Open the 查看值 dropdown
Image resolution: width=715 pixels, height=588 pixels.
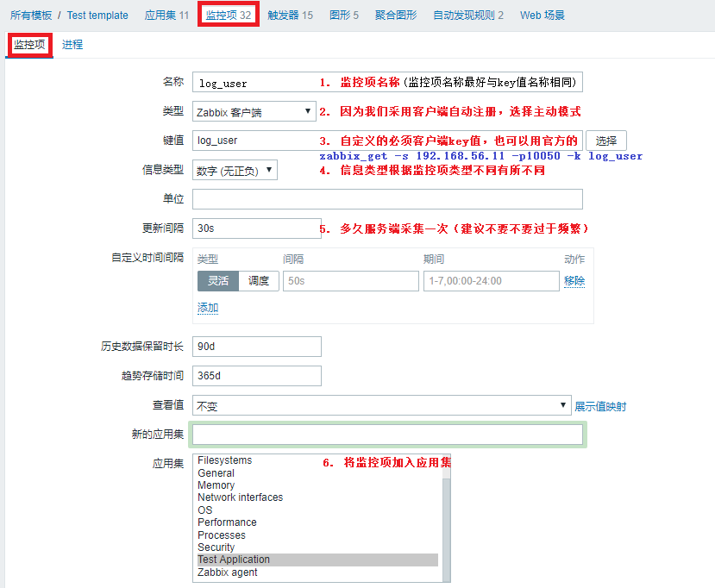pyautogui.click(x=382, y=405)
